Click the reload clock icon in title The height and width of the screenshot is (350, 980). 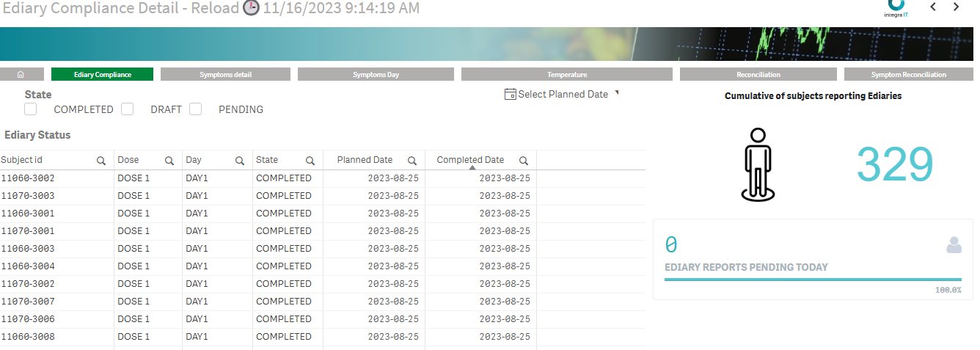[x=251, y=8]
